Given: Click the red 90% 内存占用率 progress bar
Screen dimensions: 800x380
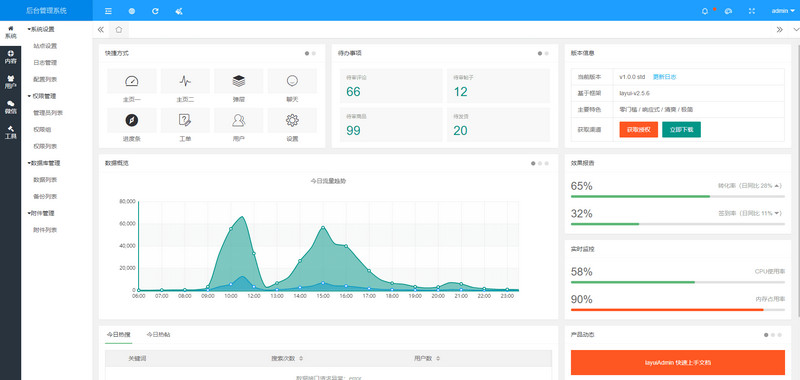Looking at the screenshot, I should [678, 310].
